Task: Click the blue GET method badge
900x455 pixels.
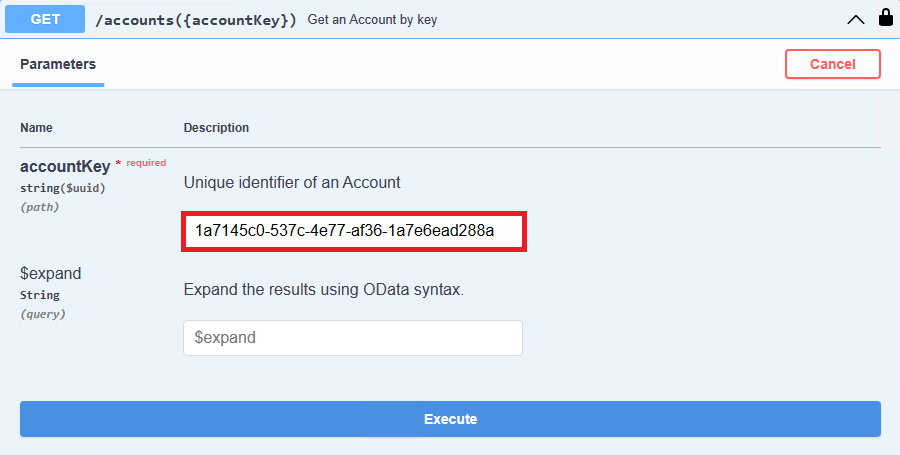Action: 45,19
